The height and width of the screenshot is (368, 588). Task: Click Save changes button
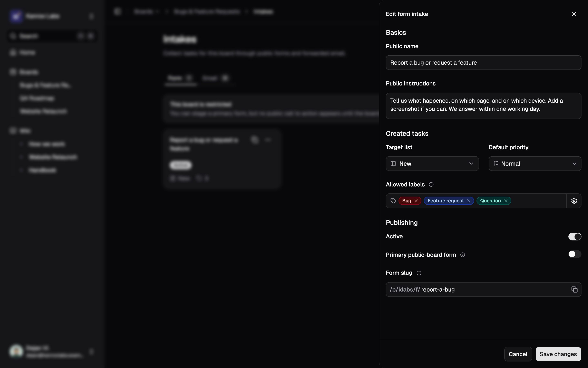click(558, 354)
